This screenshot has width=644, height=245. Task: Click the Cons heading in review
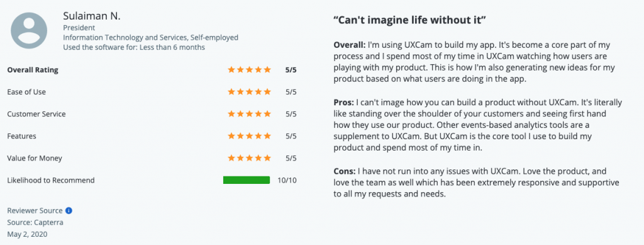pyautogui.click(x=345, y=171)
